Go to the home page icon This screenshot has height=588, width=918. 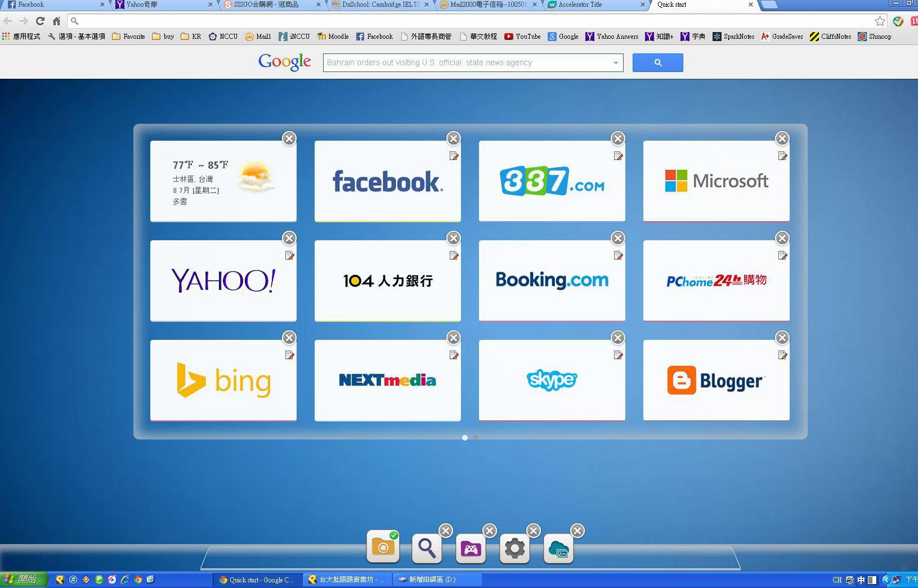point(56,21)
